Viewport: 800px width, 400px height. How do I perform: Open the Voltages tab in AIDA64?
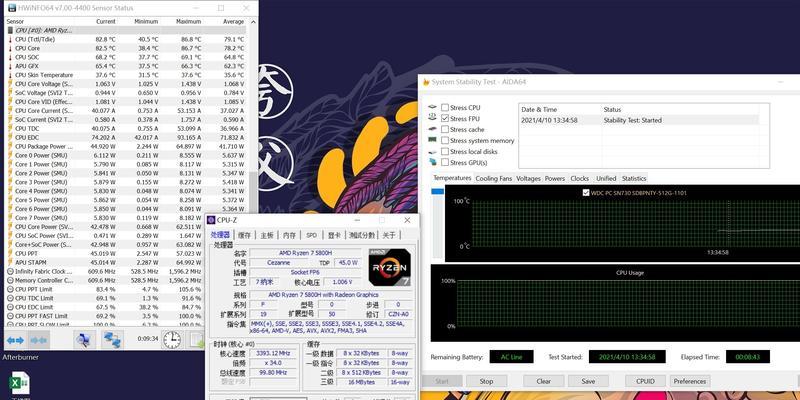click(528, 179)
